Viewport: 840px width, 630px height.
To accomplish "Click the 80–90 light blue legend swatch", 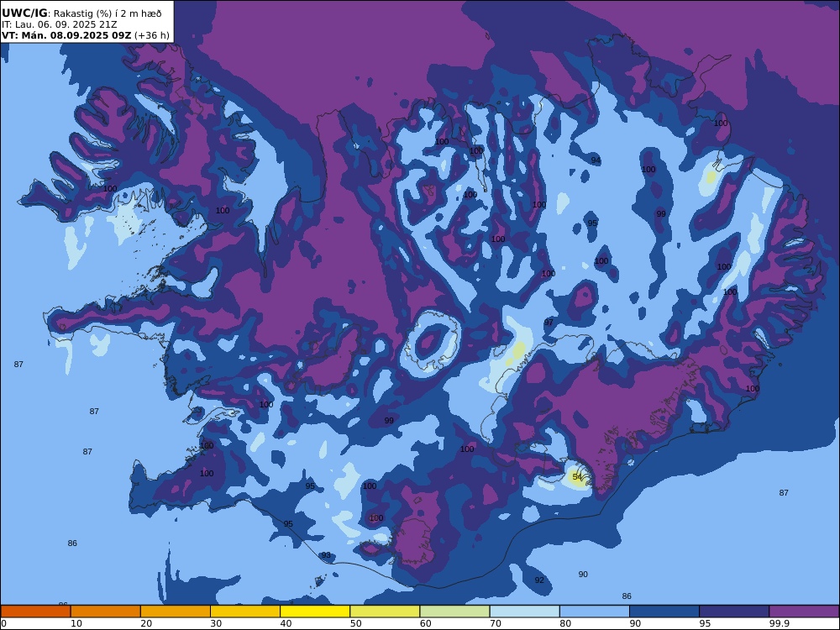I will click(595, 612).
